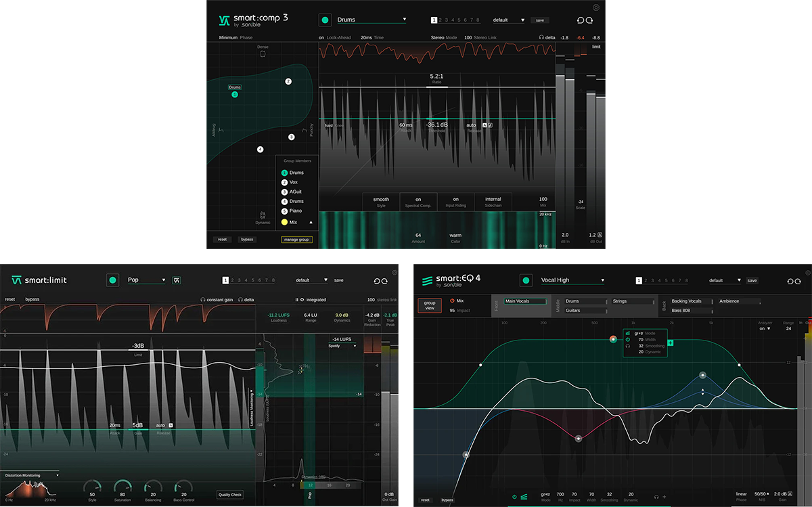Open Drums profile dropdown in smart:comp 3

pos(371,20)
